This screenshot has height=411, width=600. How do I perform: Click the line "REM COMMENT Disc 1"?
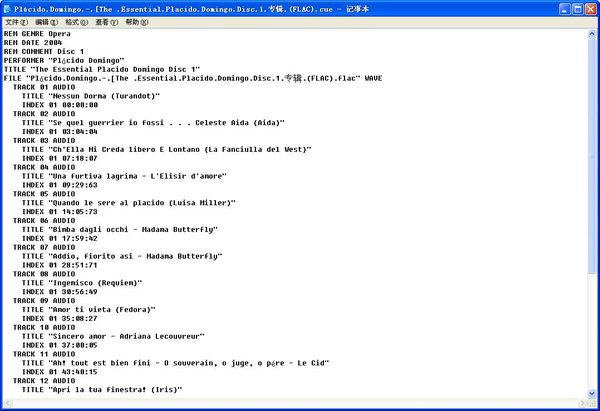coord(44,51)
